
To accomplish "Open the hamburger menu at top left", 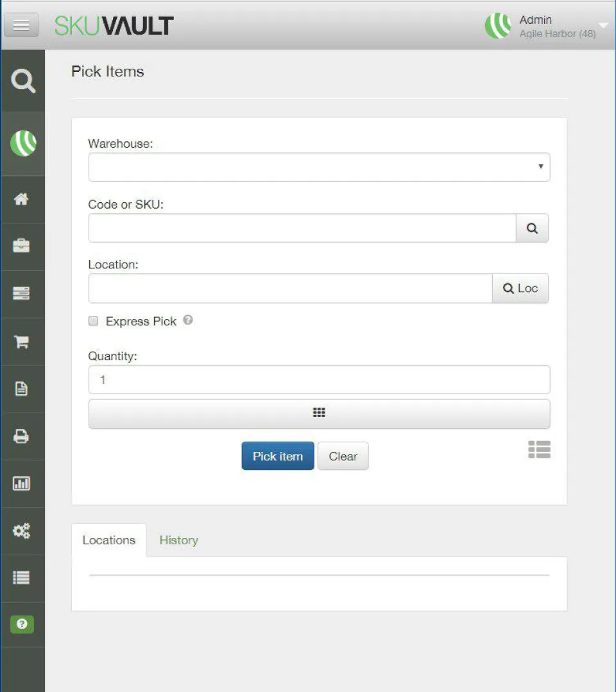I will 21,25.
